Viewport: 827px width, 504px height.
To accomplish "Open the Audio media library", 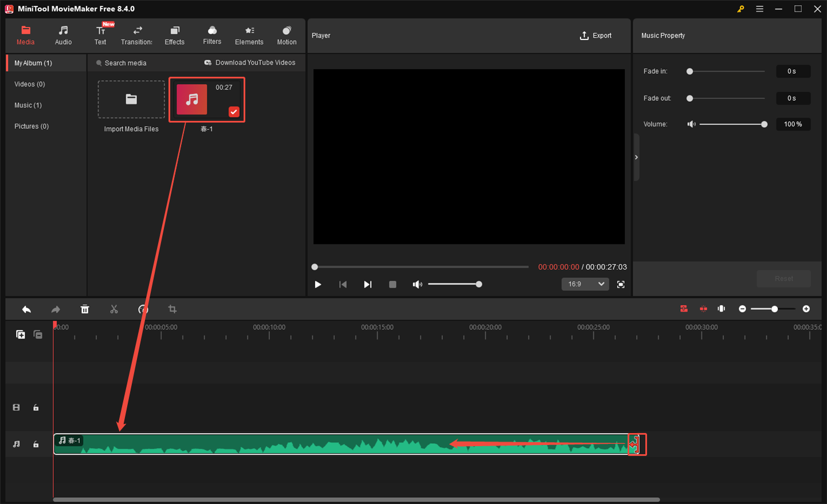I will point(63,34).
